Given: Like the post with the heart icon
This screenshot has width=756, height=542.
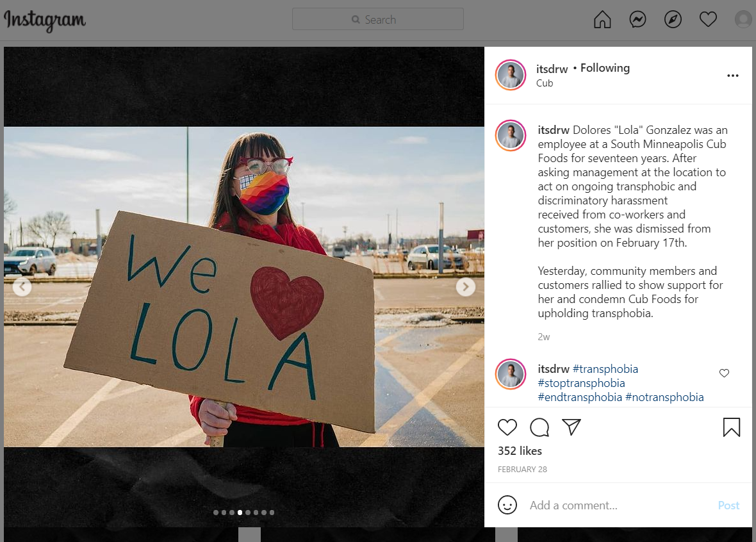Looking at the screenshot, I should [507, 427].
